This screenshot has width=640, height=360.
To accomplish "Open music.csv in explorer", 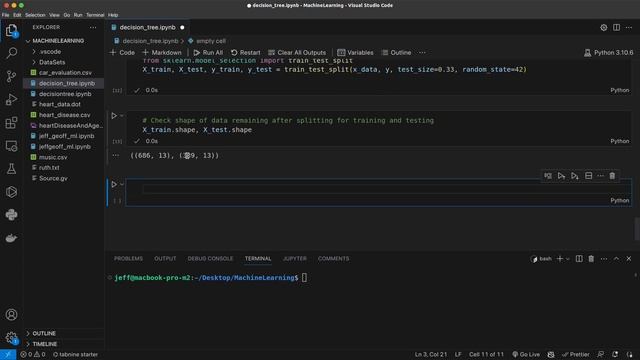I will coord(53,157).
